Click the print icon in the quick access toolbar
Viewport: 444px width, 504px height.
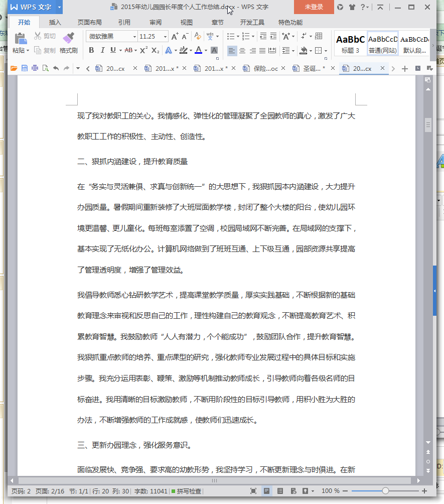click(x=35, y=68)
